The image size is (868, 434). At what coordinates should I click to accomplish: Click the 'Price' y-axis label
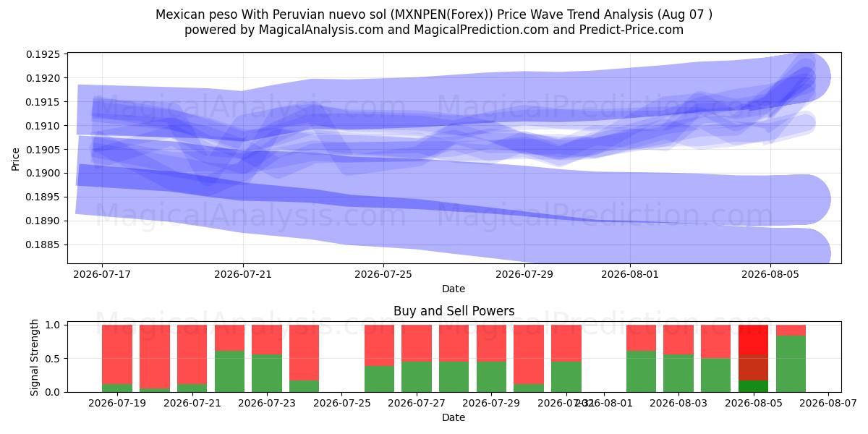(x=16, y=158)
